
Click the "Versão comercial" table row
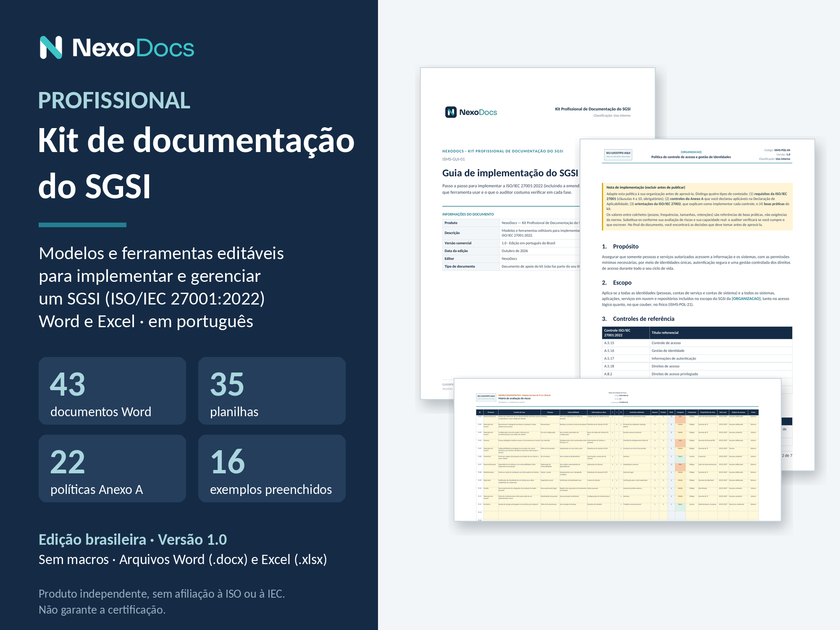511,243
